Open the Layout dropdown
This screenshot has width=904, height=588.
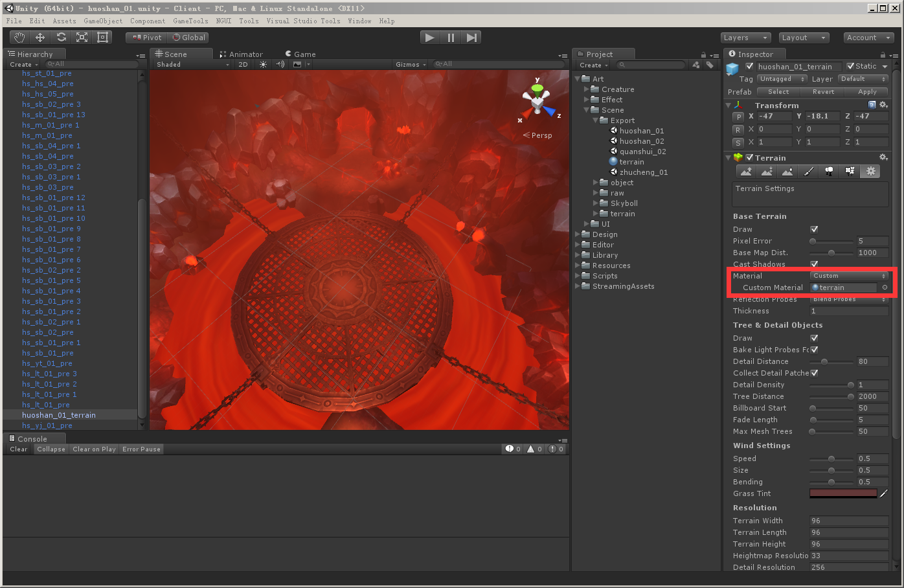point(804,38)
